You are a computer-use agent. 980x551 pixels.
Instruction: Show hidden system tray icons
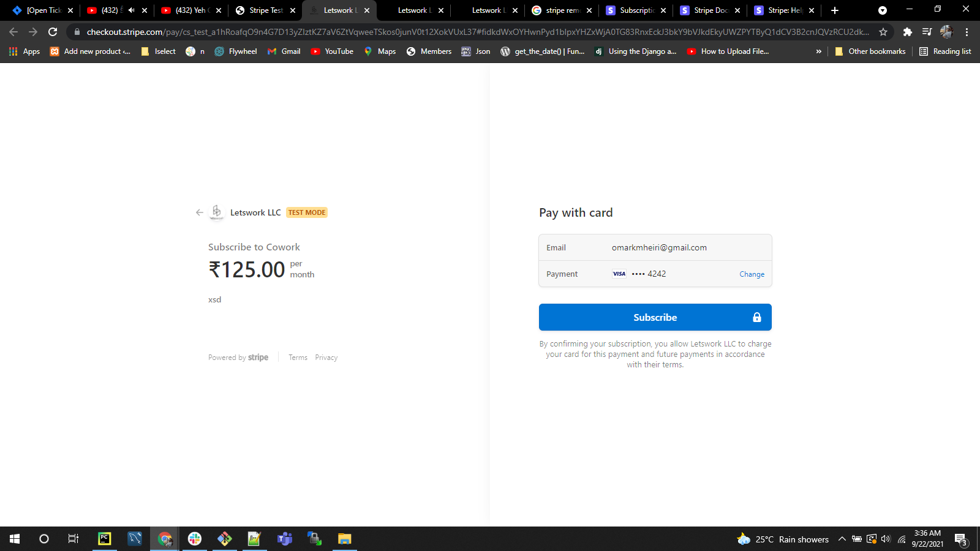tap(842, 539)
